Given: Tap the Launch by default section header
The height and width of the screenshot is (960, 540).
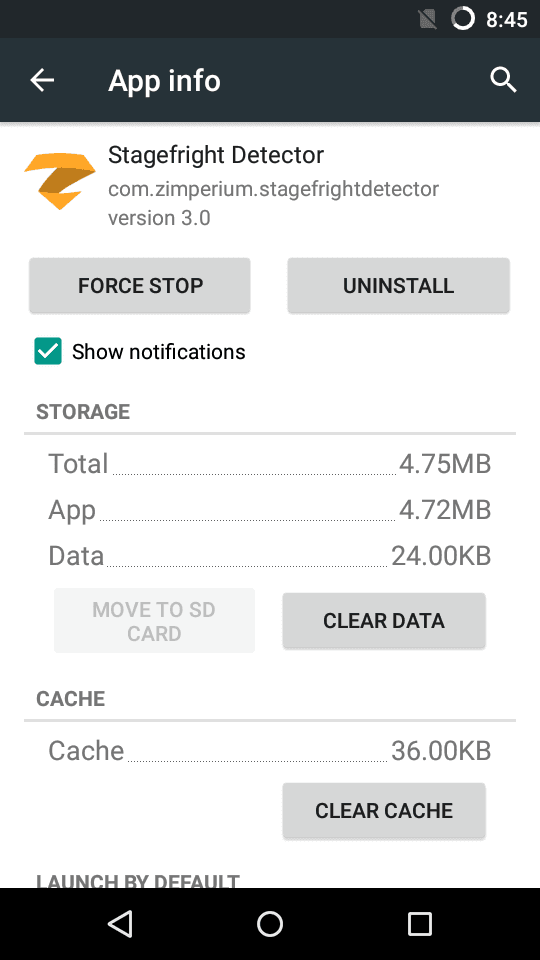Looking at the screenshot, I should [138, 880].
